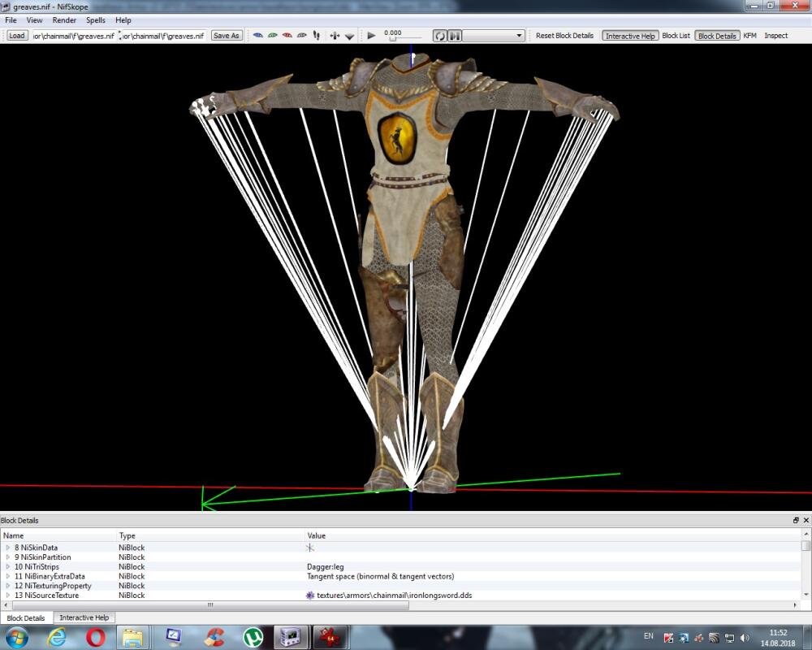Switch to the Block Details bottom tab

(26, 617)
